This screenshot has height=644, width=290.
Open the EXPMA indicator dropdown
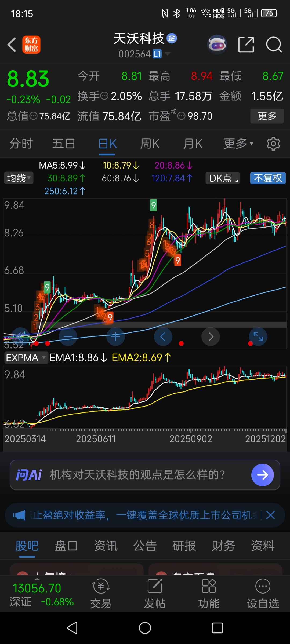pyautogui.click(x=26, y=358)
